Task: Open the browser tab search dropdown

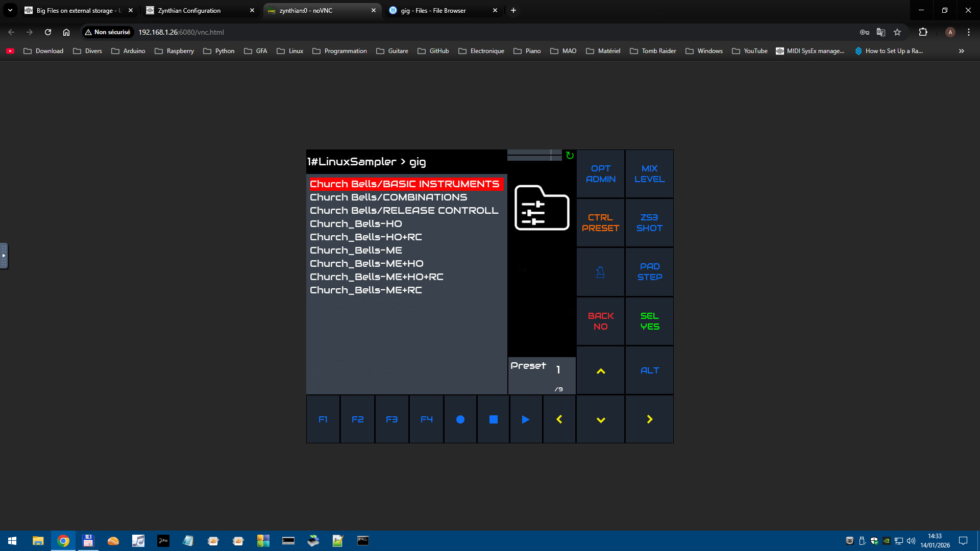Action: point(10,10)
